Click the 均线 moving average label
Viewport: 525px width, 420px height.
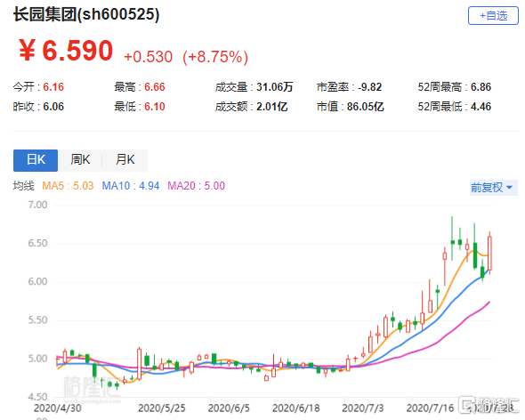pyautogui.click(x=23, y=186)
